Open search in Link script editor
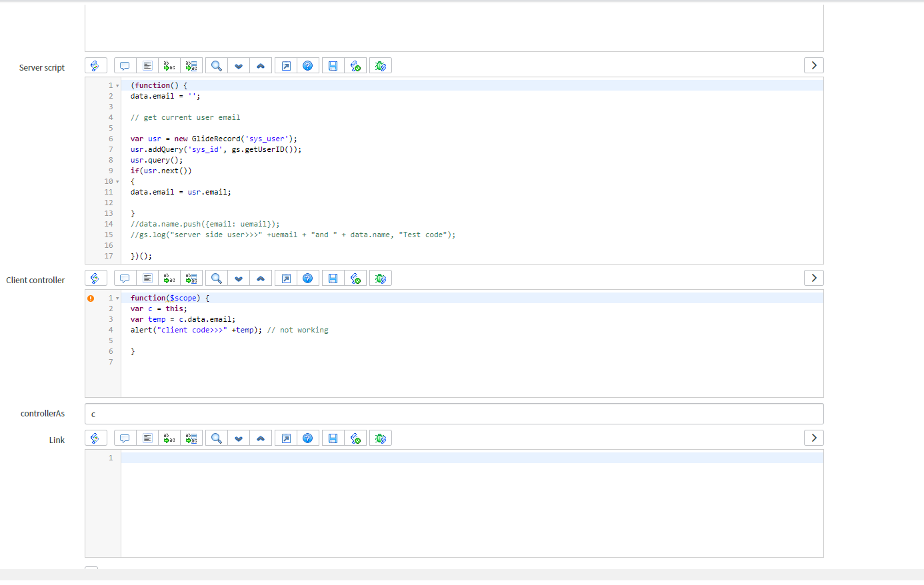This screenshot has width=924, height=585. 217,438
